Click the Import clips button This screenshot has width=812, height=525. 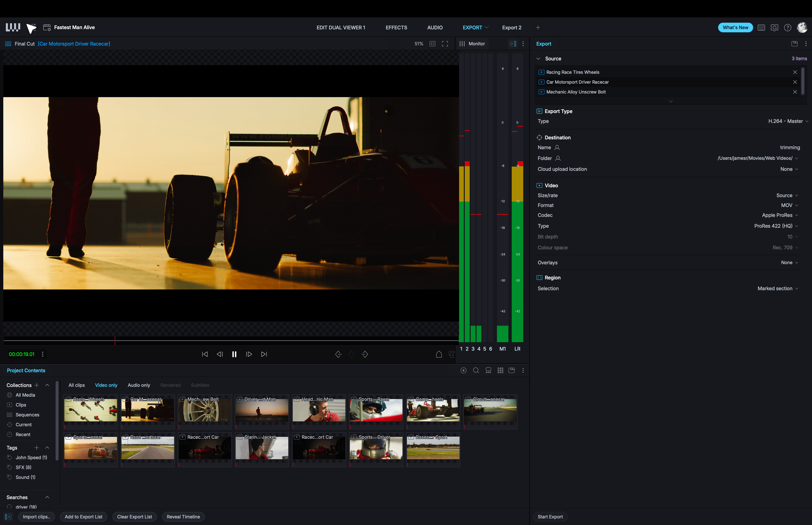[36, 517]
